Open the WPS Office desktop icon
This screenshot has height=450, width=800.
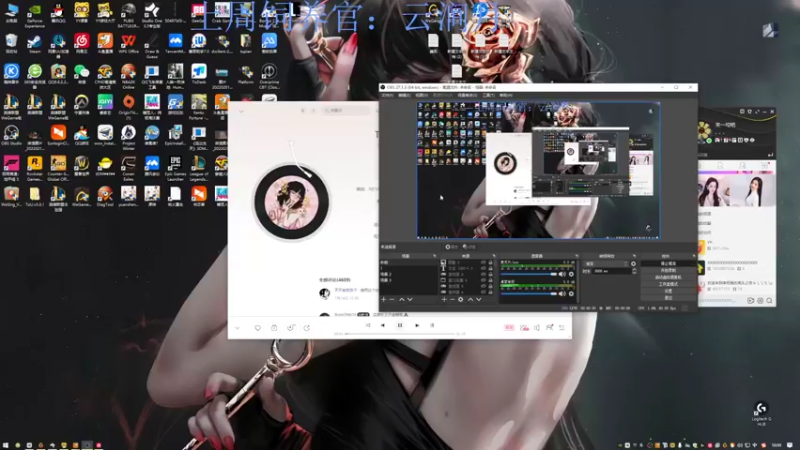pos(129,44)
